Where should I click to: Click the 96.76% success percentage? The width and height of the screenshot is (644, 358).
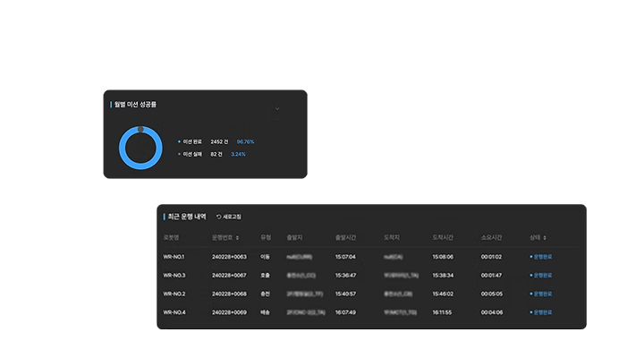(245, 141)
